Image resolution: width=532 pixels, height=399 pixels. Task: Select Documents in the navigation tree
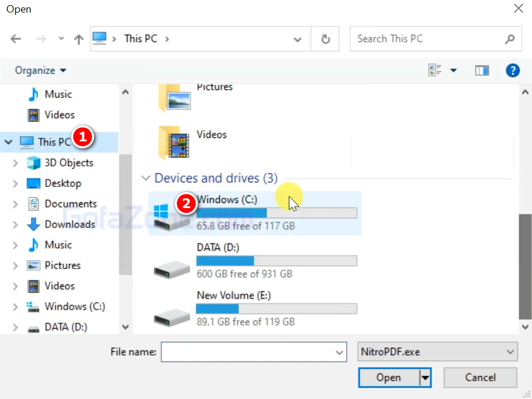pyautogui.click(x=70, y=203)
